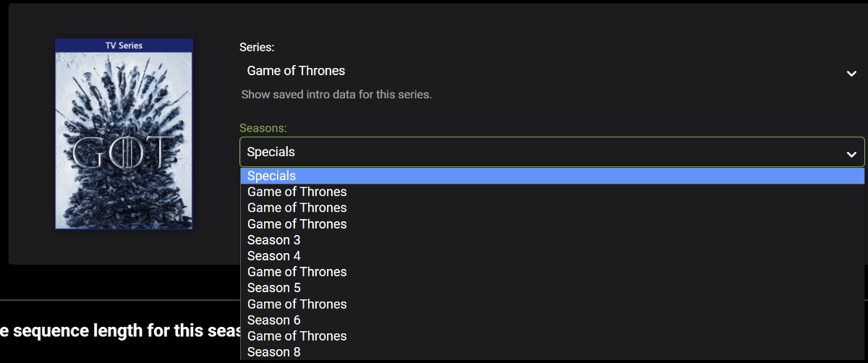Image resolution: width=868 pixels, height=363 pixels.
Task: Click the Series field label
Action: click(257, 47)
